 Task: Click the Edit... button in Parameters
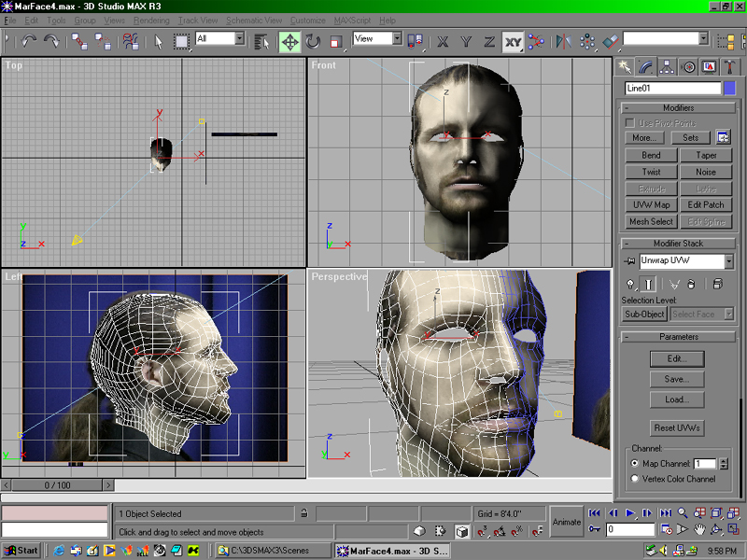pos(677,359)
